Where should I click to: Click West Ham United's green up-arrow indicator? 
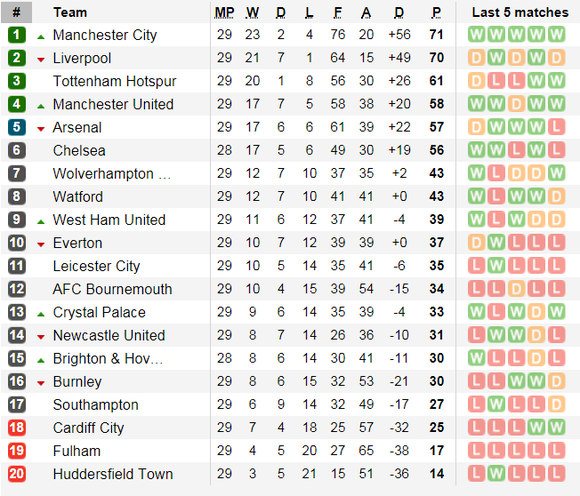click(41, 222)
